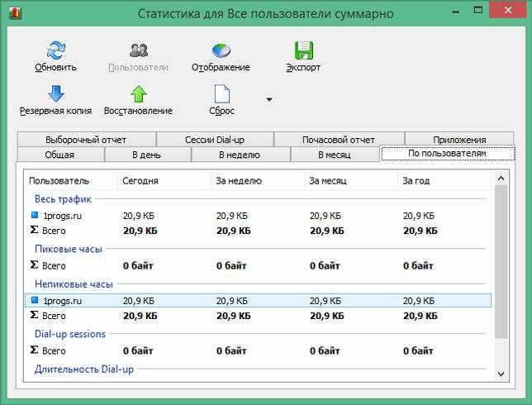Image resolution: width=532 pixels, height=405 pixels.
Task: Select 1progs.ru under Весь трафик
Action: (x=63, y=216)
